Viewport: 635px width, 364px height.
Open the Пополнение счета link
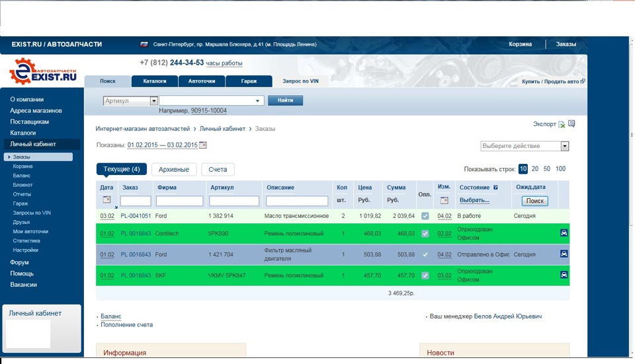point(127,325)
